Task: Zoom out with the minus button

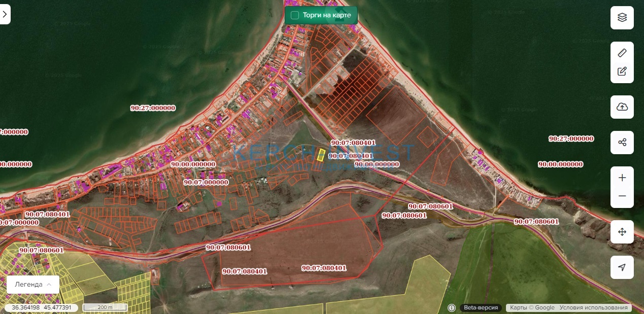Action: pos(622,196)
